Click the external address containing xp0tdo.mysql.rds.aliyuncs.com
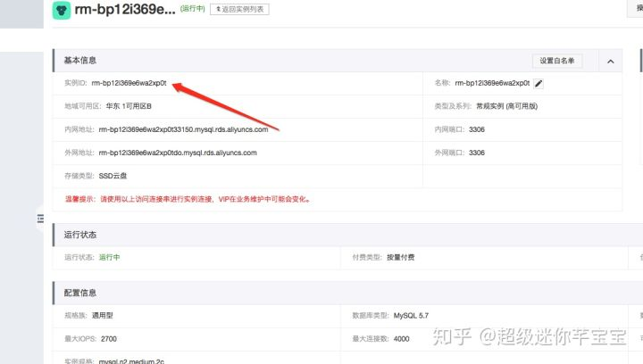This screenshot has width=643, height=364. coord(178,153)
